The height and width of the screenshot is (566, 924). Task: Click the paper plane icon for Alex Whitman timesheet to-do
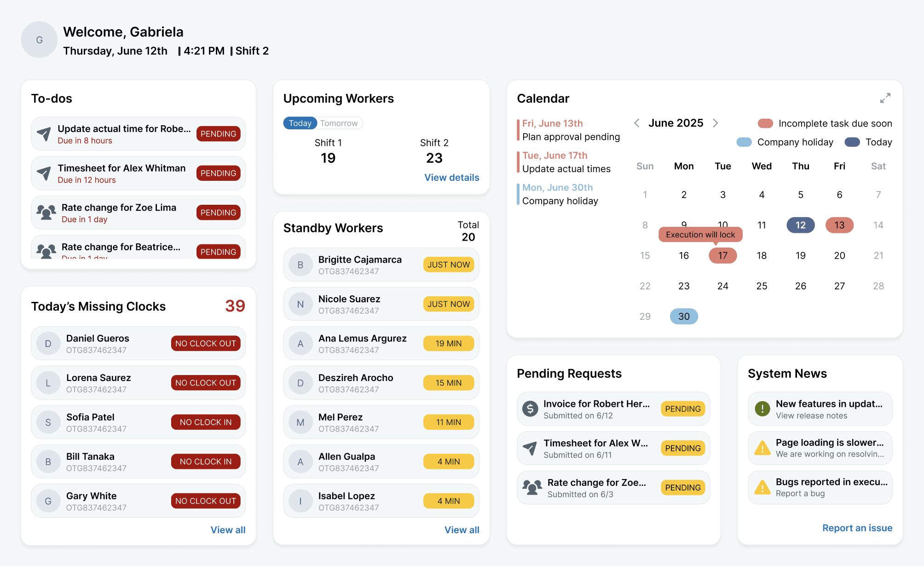[x=44, y=173]
